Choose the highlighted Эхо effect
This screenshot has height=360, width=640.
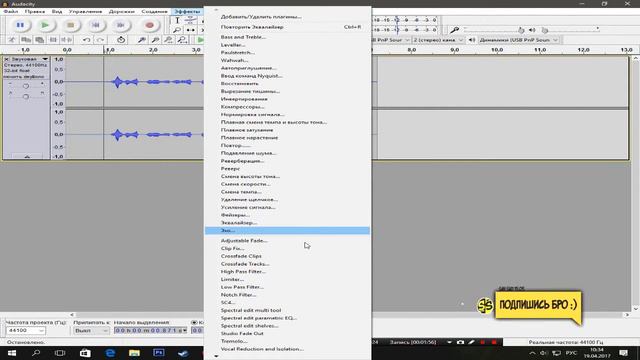click(287, 231)
